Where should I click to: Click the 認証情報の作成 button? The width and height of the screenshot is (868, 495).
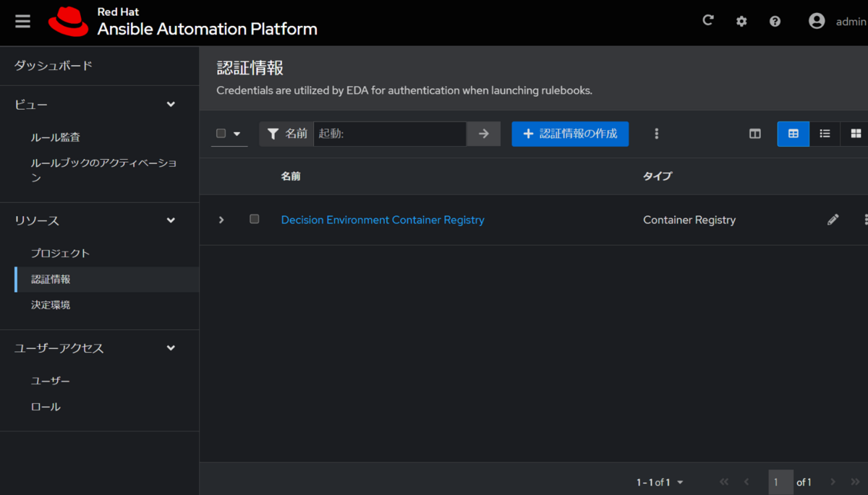[570, 134]
